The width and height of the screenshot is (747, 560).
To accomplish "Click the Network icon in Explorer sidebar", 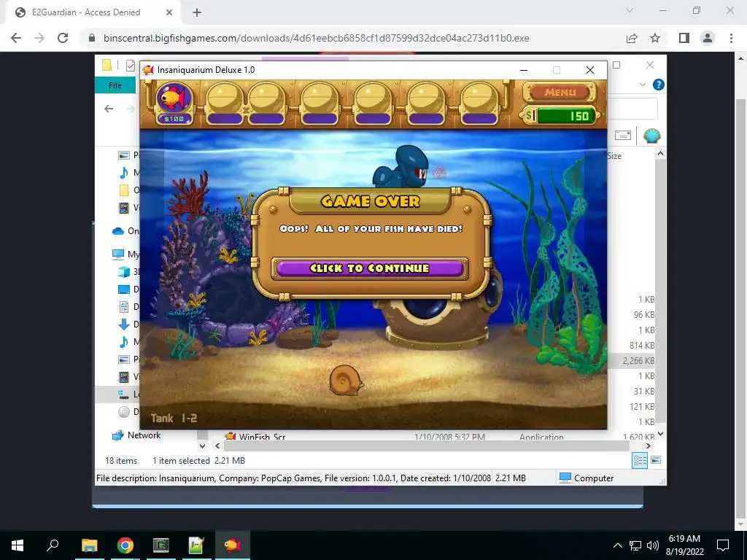I will click(117, 435).
